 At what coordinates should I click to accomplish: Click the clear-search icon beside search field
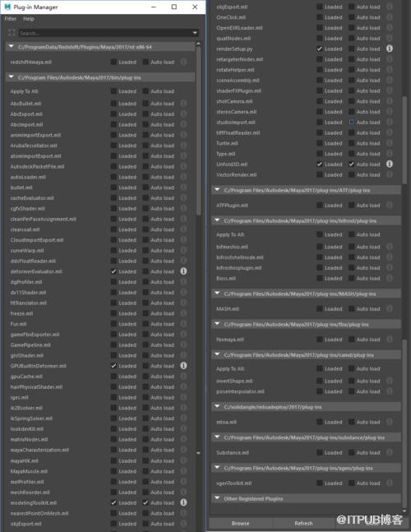coord(12,33)
